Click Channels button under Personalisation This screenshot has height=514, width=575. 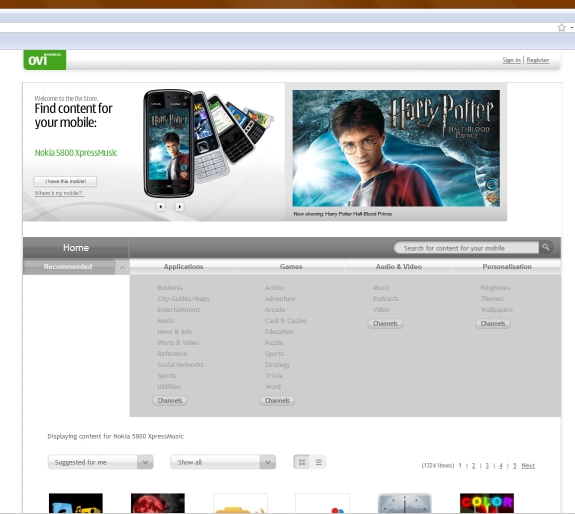coord(493,323)
